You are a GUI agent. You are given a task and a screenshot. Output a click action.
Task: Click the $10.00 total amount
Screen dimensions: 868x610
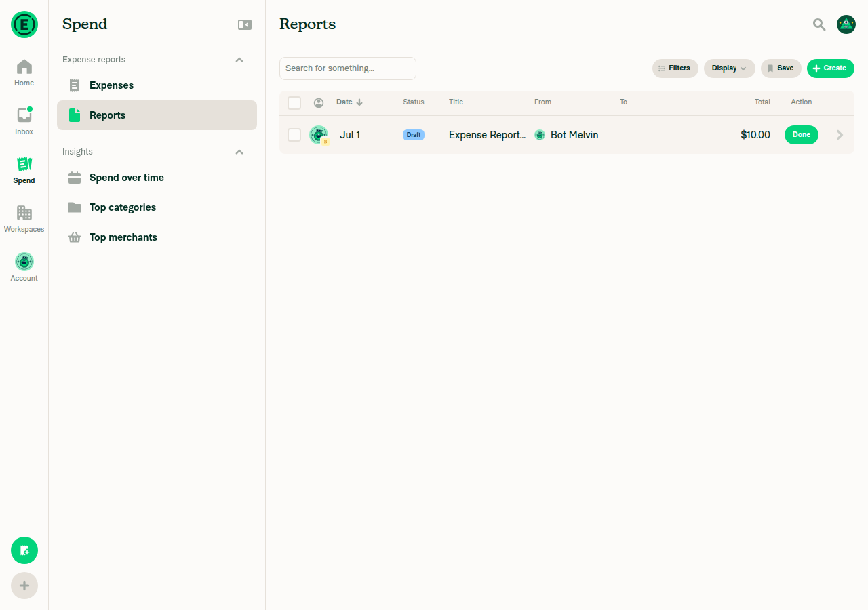[x=755, y=135]
